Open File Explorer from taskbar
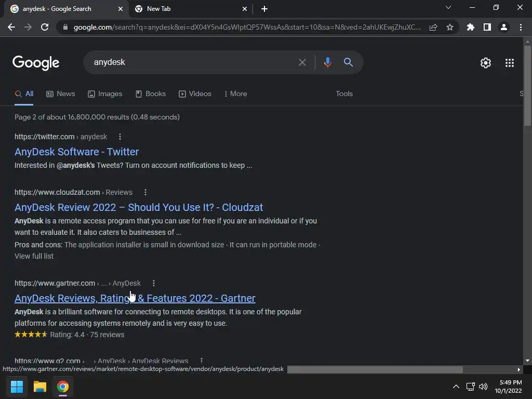The width and height of the screenshot is (532, 399). pos(39,387)
